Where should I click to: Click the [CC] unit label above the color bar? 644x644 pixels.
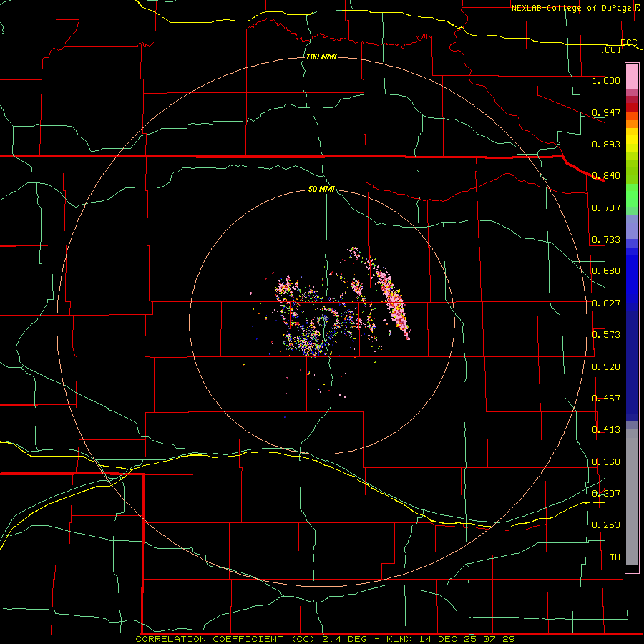coord(611,49)
